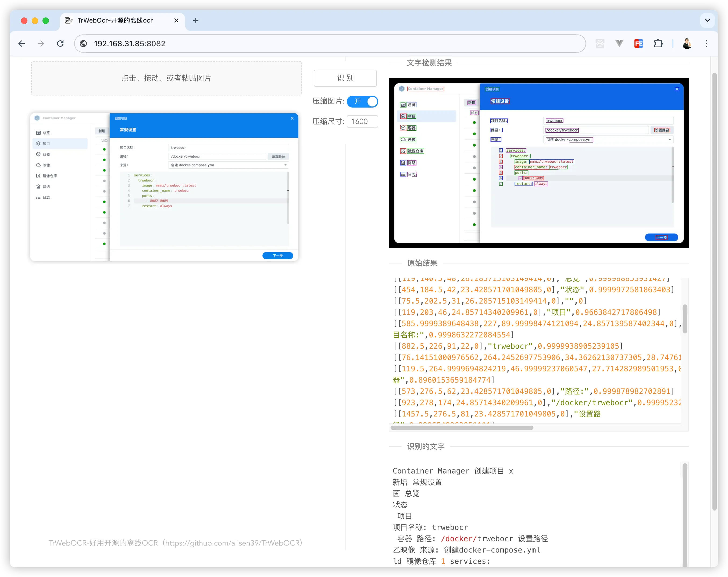Click recognized line "Container Manager 创建项目 x"
The image size is (728, 577).
pyautogui.click(x=453, y=471)
